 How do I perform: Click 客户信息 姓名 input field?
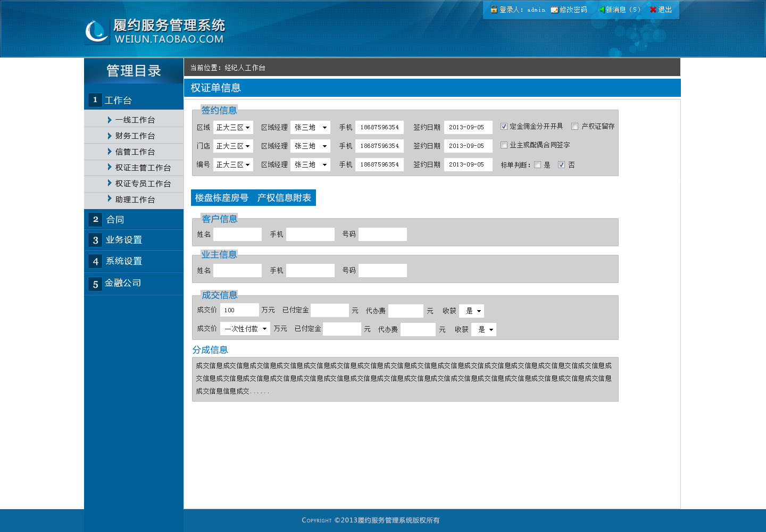tap(237, 234)
